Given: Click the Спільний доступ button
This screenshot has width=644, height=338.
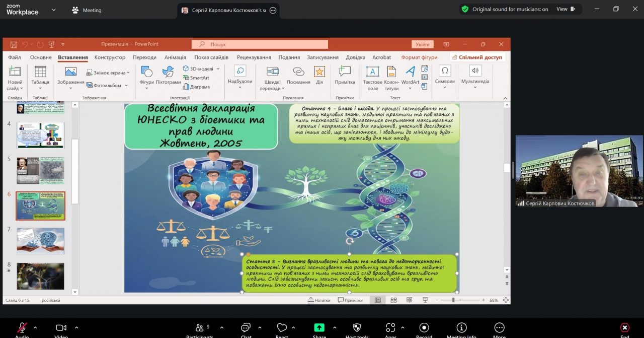Looking at the screenshot, I should pos(477,57).
